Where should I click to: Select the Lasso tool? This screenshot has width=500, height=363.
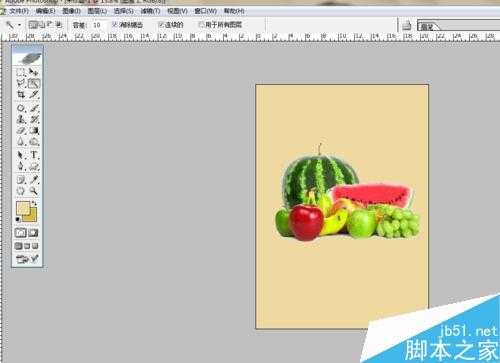tap(21, 83)
